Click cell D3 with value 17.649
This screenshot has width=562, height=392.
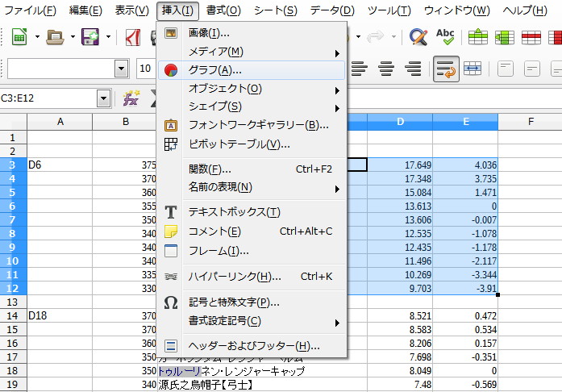coord(400,165)
